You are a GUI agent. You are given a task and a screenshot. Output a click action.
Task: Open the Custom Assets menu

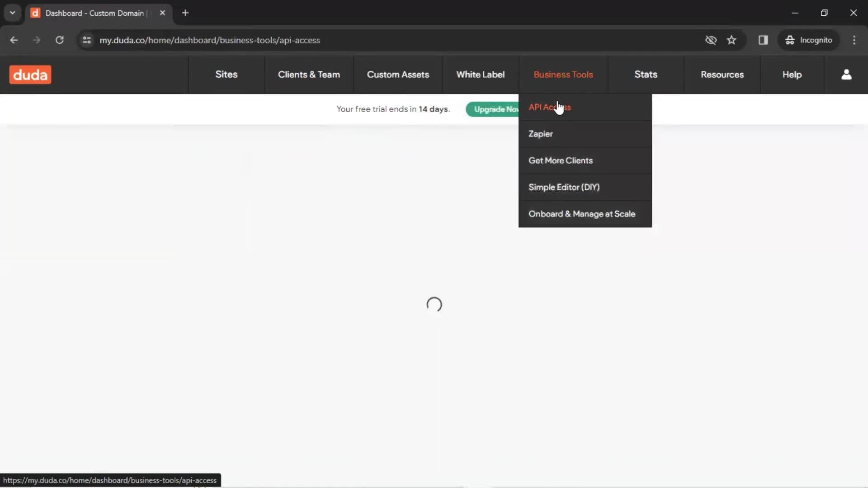(398, 75)
